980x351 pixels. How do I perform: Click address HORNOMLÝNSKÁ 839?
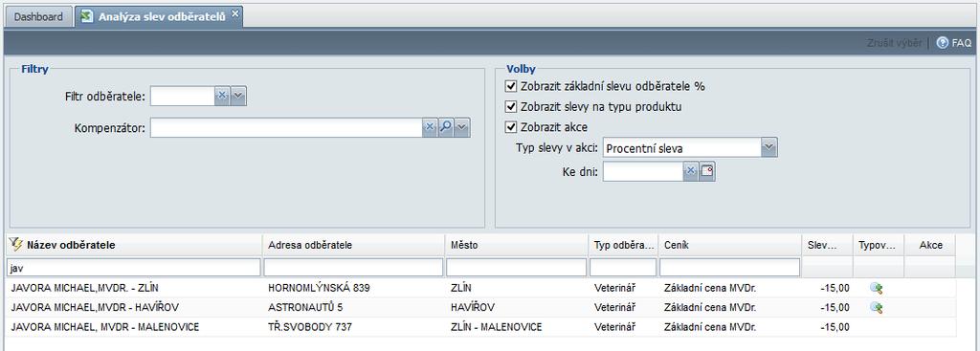click(x=319, y=288)
